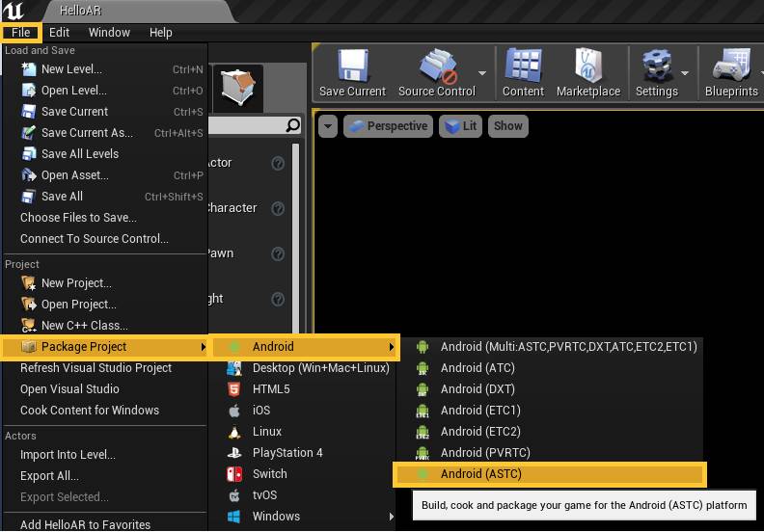The height and width of the screenshot is (532, 764).
Task: Open the File menu
Action: tap(21, 33)
